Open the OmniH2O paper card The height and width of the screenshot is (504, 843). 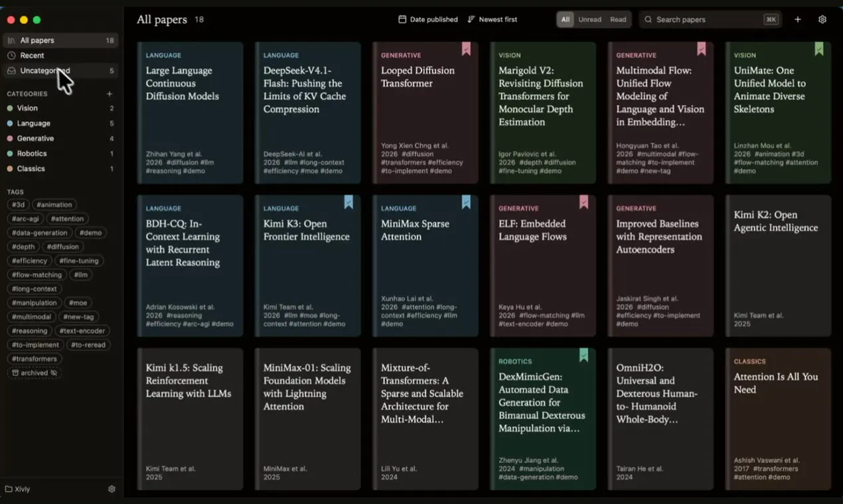coord(660,419)
